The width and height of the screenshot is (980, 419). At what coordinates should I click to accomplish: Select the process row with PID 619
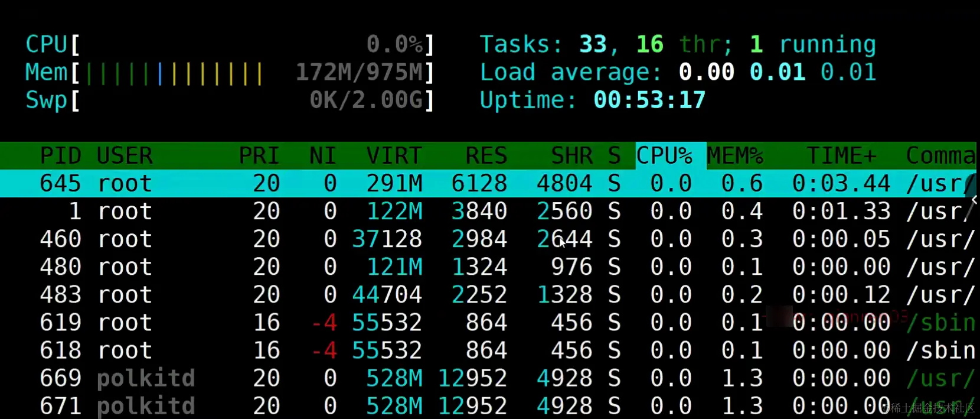point(488,322)
